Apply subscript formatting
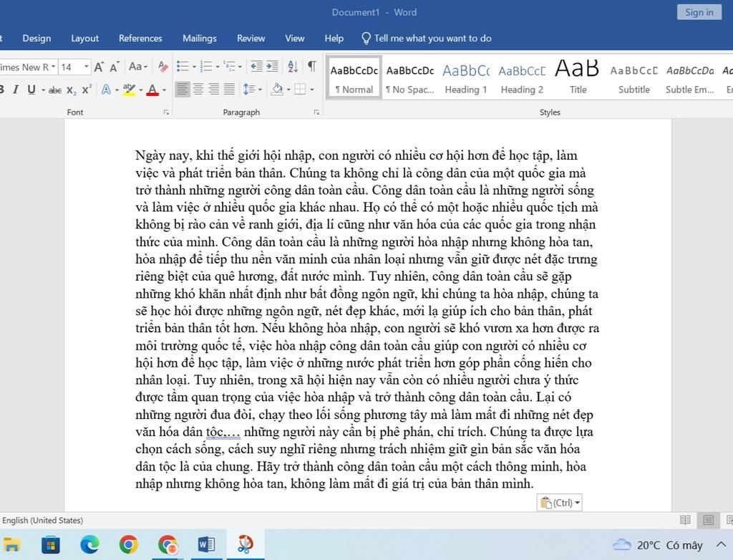The height and width of the screenshot is (560, 733). [71, 90]
